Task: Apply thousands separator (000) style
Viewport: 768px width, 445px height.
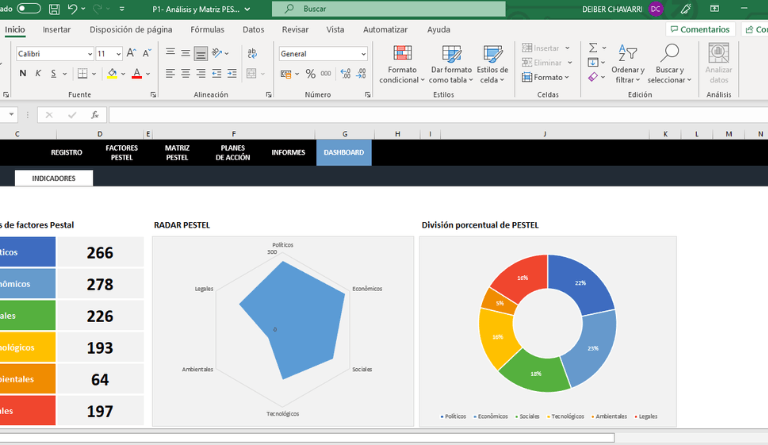Action: pyautogui.click(x=326, y=73)
